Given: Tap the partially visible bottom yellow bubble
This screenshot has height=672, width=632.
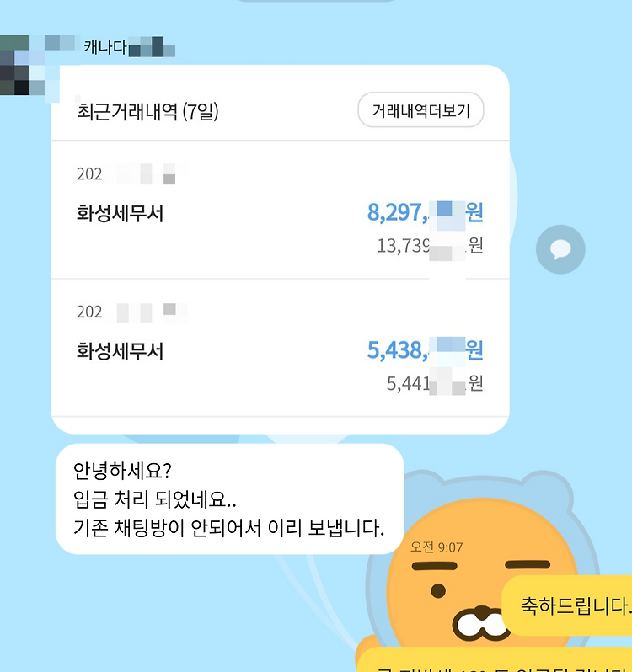Looking at the screenshot, I should 495,660.
